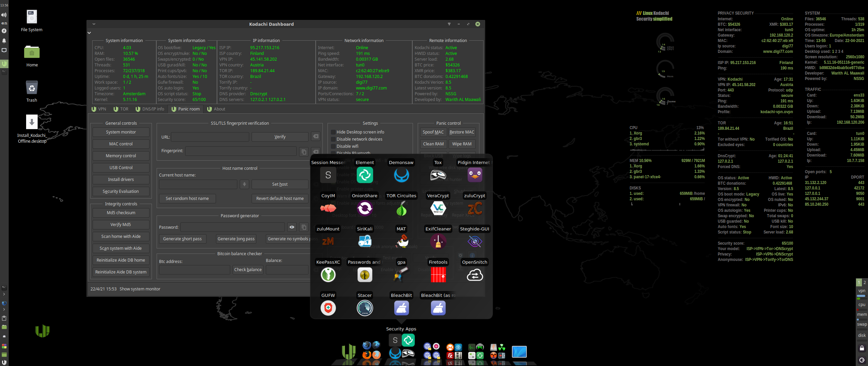Open KeePassXC password manager icon
The width and height of the screenshot is (868, 366).
328,274
